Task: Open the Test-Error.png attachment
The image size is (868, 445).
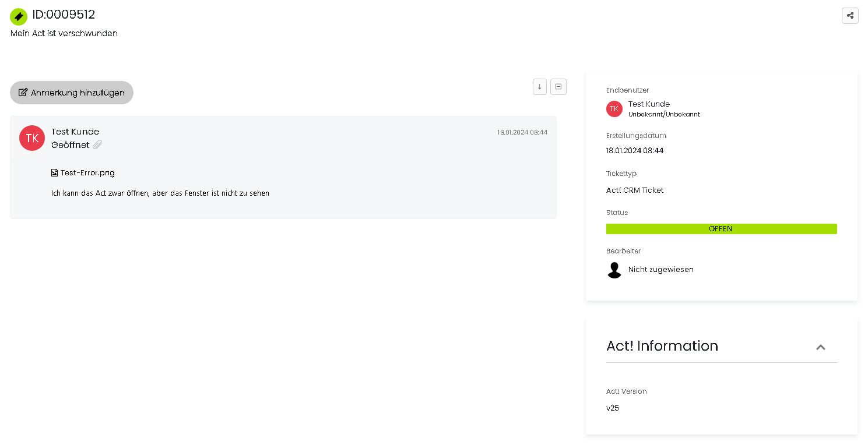Action: [87, 173]
